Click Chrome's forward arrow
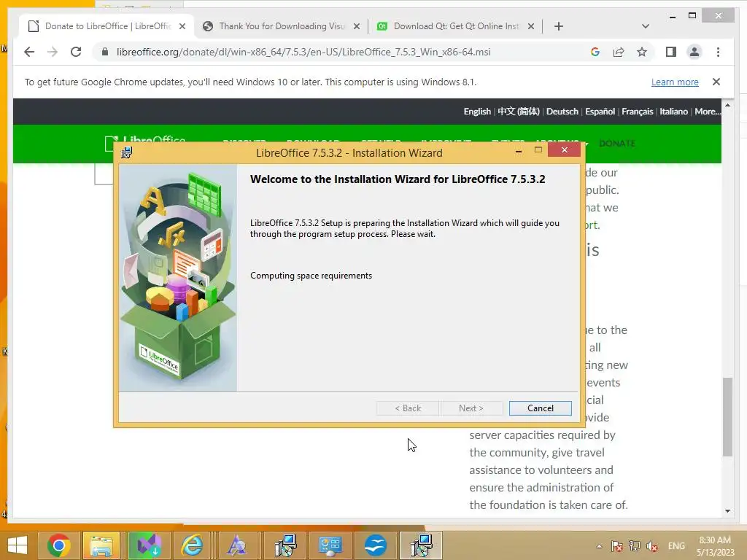The width and height of the screenshot is (747, 560). point(53,52)
